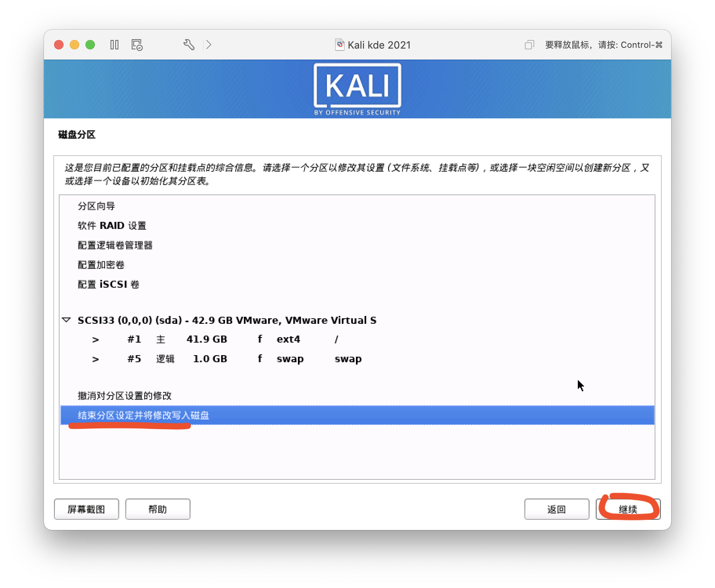The height and width of the screenshot is (588, 715).
Task: Expand the #5 swap partition arrow
Action: [95, 359]
